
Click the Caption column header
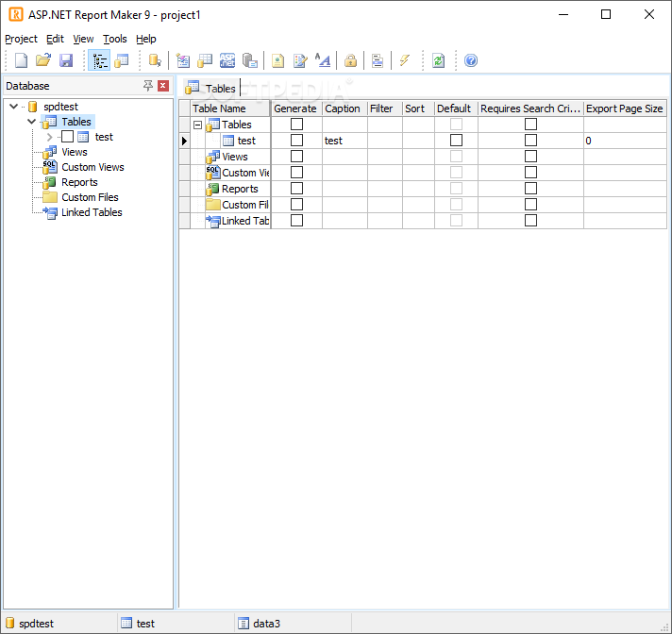coord(344,108)
